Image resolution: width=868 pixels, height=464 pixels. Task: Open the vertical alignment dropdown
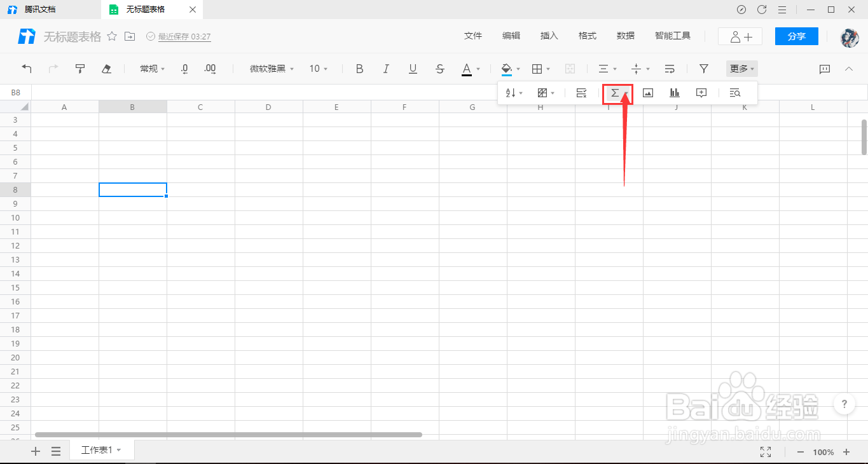coord(640,69)
